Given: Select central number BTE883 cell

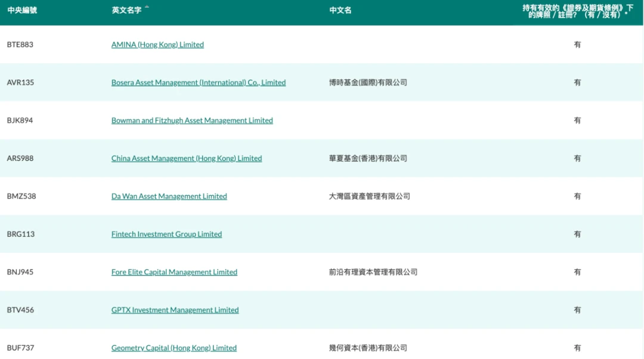Looking at the screenshot, I should tap(20, 45).
